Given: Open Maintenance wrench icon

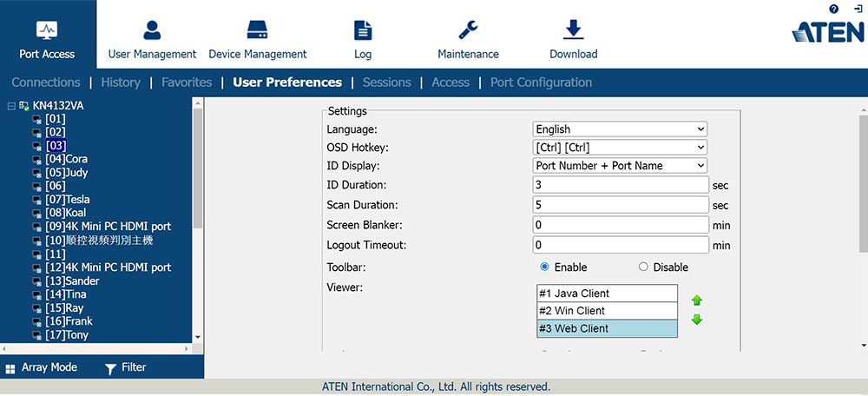Looking at the screenshot, I should click(468, 30).
